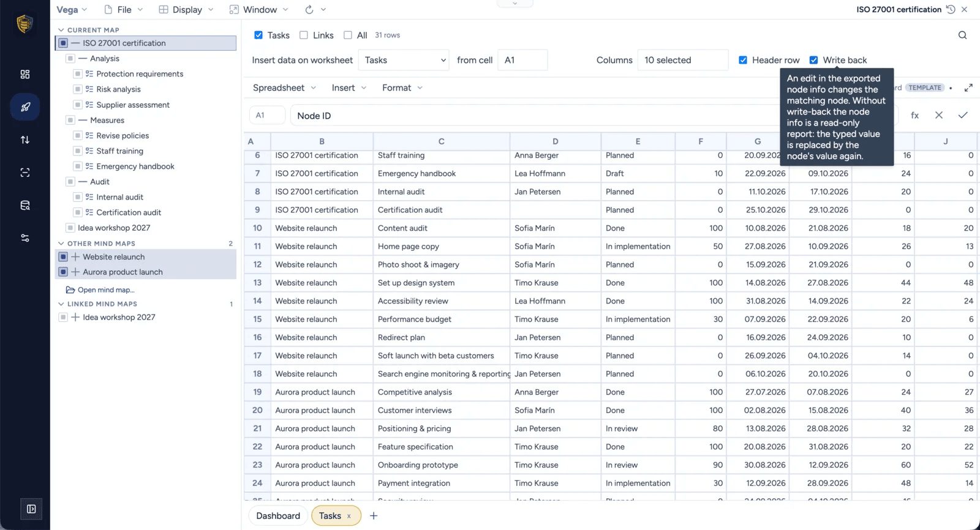Collapse the LINKED MIND MAPS section
This screenshot has height=530, width=980.
[x=61, y=304]
